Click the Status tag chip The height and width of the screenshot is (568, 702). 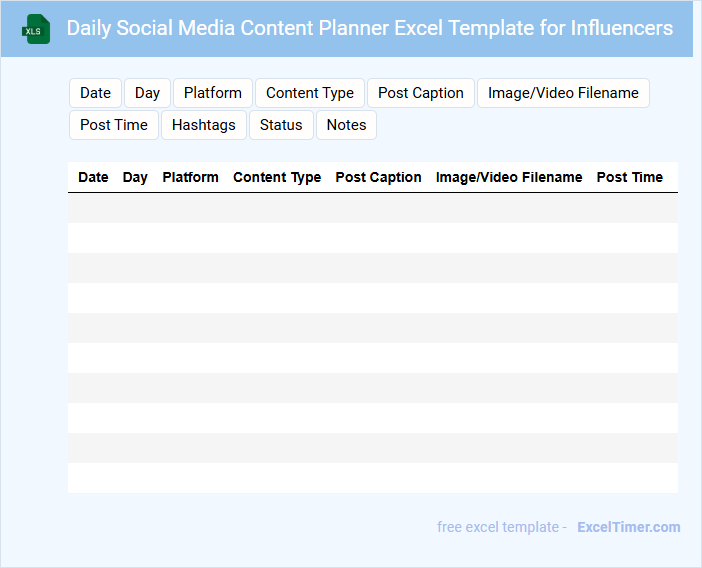[x=281, y=125]
